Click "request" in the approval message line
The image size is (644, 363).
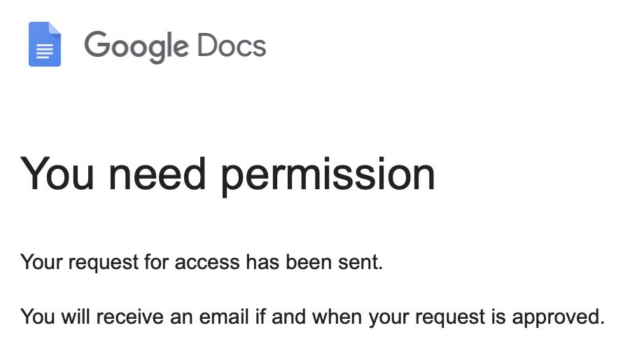[450, 317]
